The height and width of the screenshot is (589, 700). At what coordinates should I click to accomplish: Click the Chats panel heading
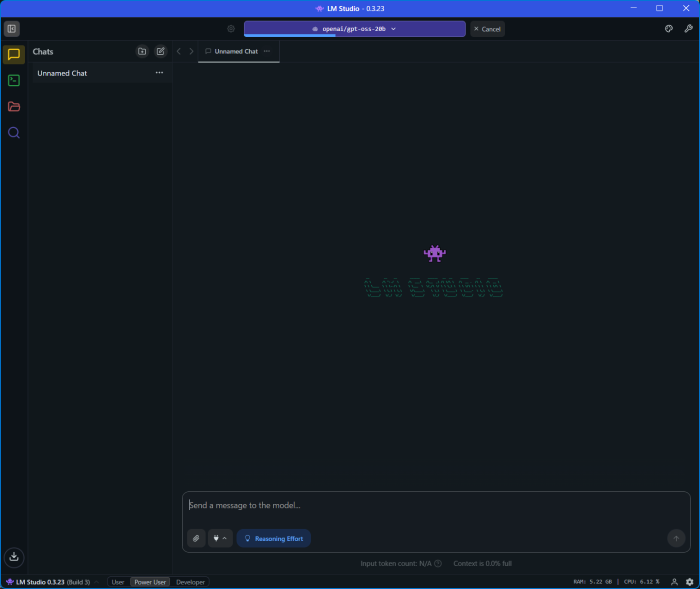[x=43, y=51]
